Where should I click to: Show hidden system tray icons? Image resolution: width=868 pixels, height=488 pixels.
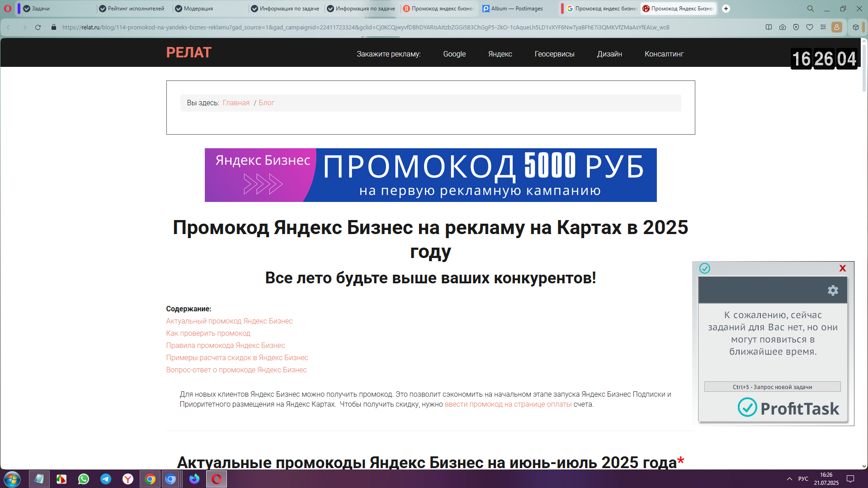pos(789,479)
